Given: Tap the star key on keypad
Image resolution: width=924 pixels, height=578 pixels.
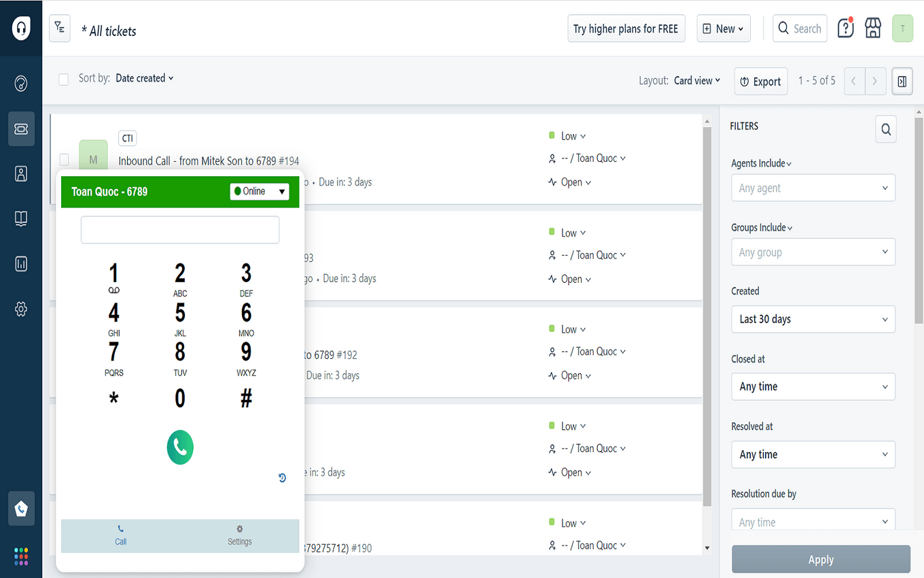Looking at the screenshot, I should point(113,398).
